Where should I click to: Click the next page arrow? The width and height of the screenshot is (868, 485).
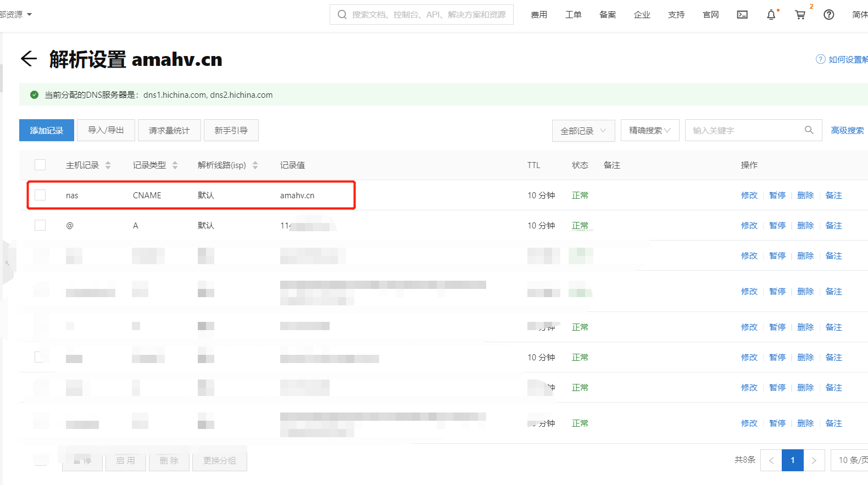[814, 460]
